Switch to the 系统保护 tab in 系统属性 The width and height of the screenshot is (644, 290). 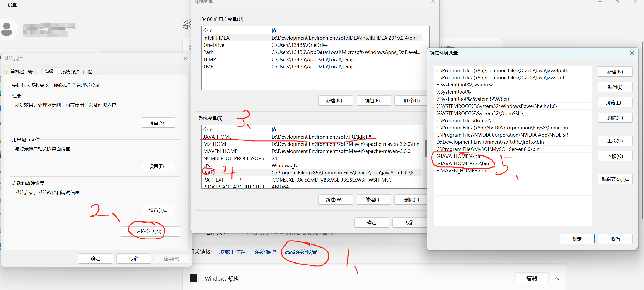point(70,72)
